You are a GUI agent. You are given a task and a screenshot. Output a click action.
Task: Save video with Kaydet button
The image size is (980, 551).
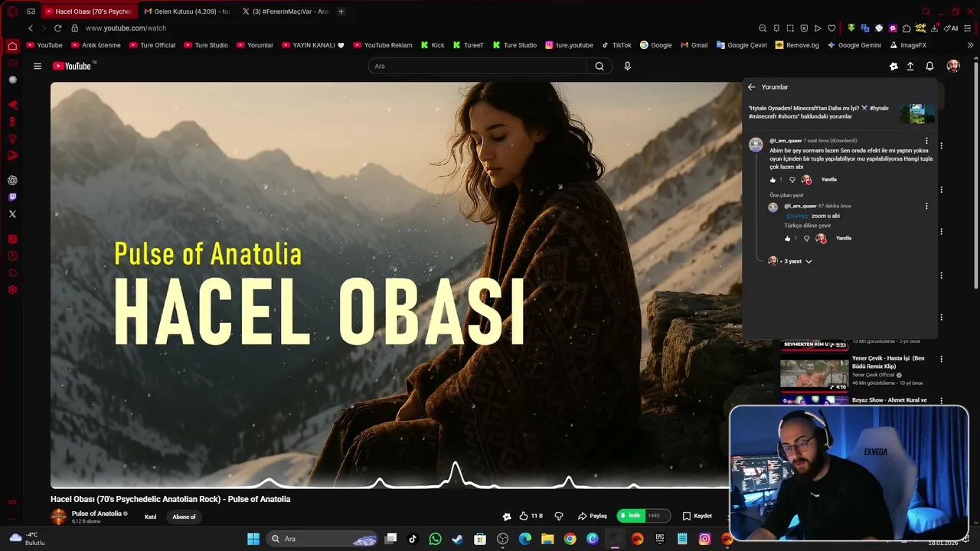pos(697,516)
